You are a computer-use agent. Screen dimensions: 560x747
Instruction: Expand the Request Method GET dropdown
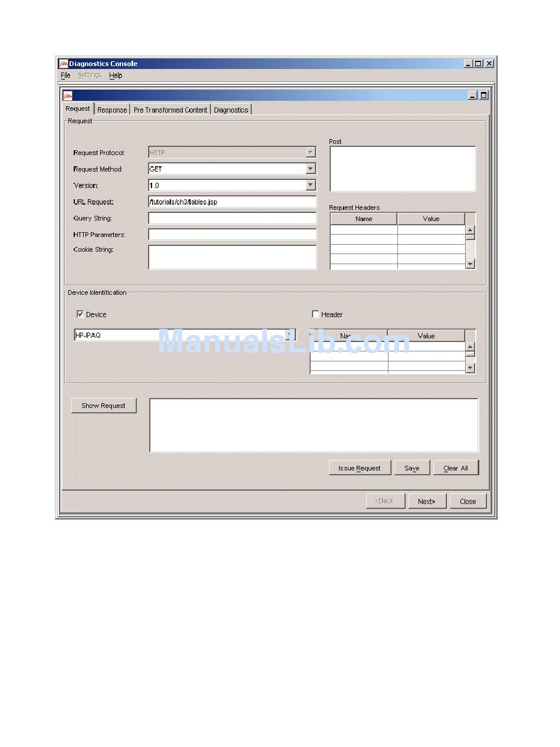pos(311,169)
